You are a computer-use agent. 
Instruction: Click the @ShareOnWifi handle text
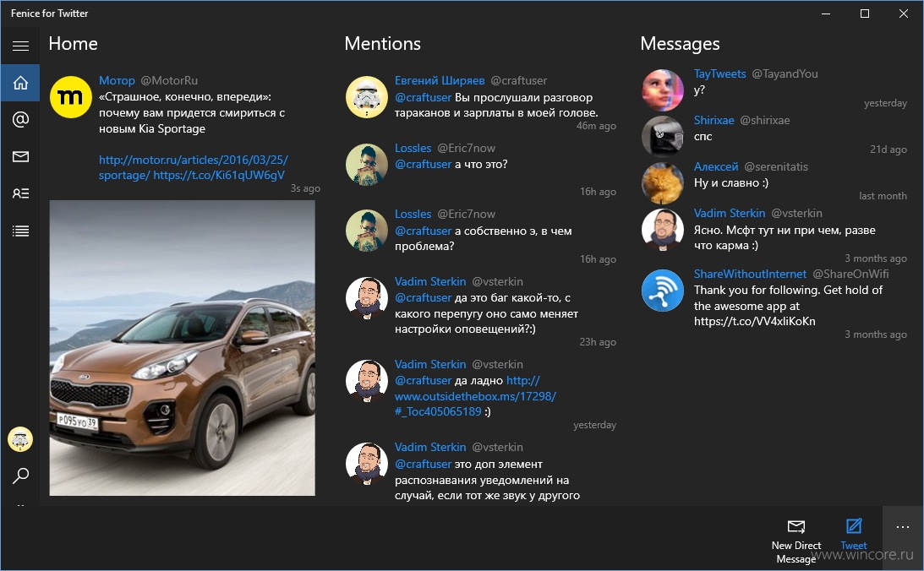tap(850, 274)
